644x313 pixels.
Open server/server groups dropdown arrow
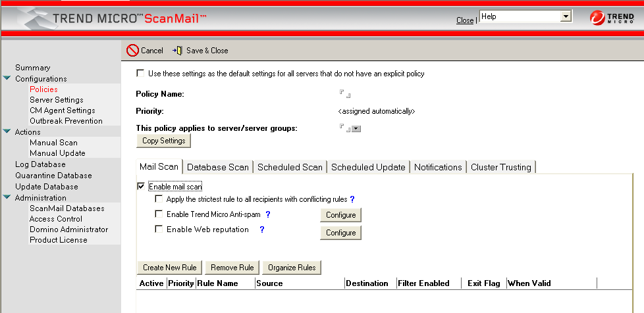(356, 129)
